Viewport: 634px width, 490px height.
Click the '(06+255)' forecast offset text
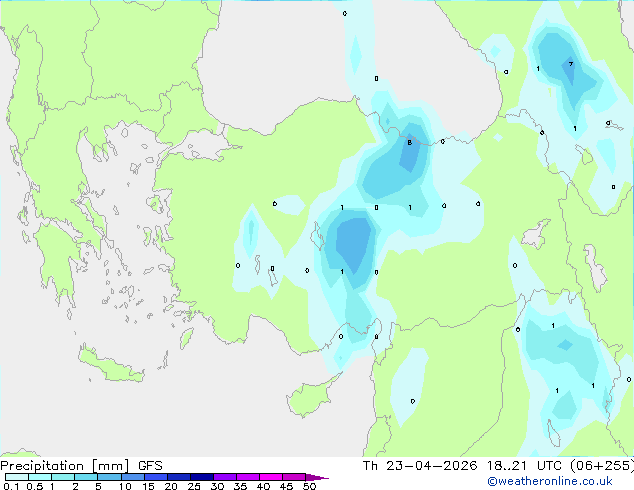point(602,466)
